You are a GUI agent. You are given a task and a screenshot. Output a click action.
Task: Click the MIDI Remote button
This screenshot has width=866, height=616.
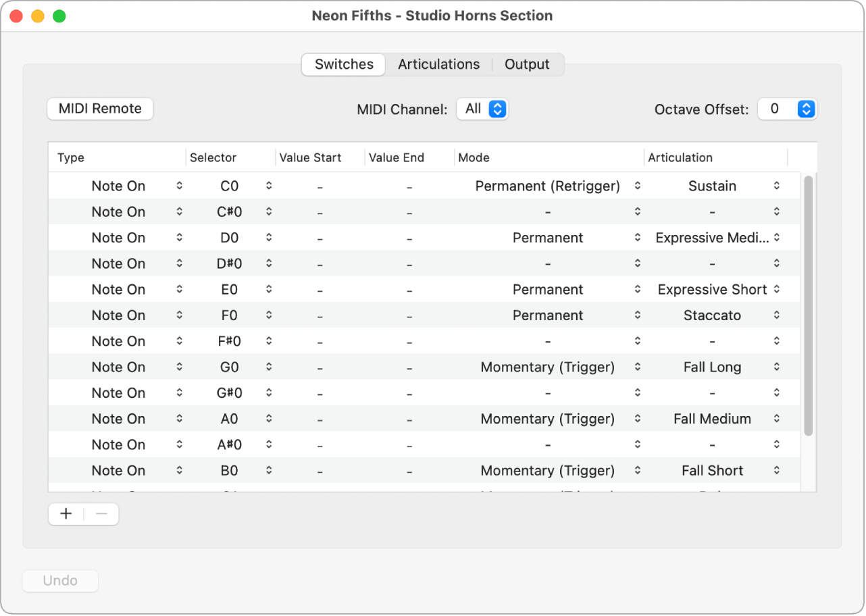coord(100,109)
